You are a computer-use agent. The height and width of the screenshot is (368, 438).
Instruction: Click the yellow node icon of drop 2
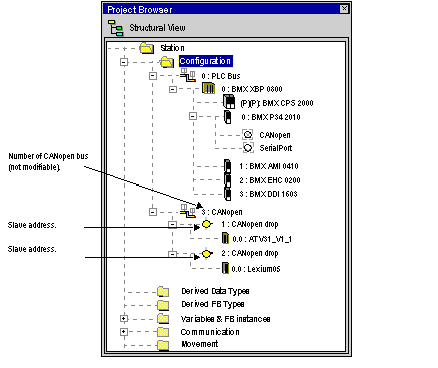(207, 254)
